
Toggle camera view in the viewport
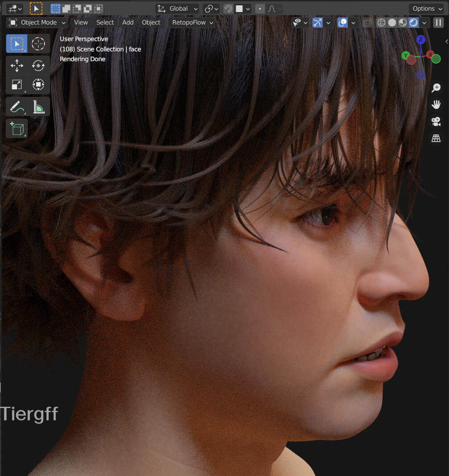(x=436, y=121)
